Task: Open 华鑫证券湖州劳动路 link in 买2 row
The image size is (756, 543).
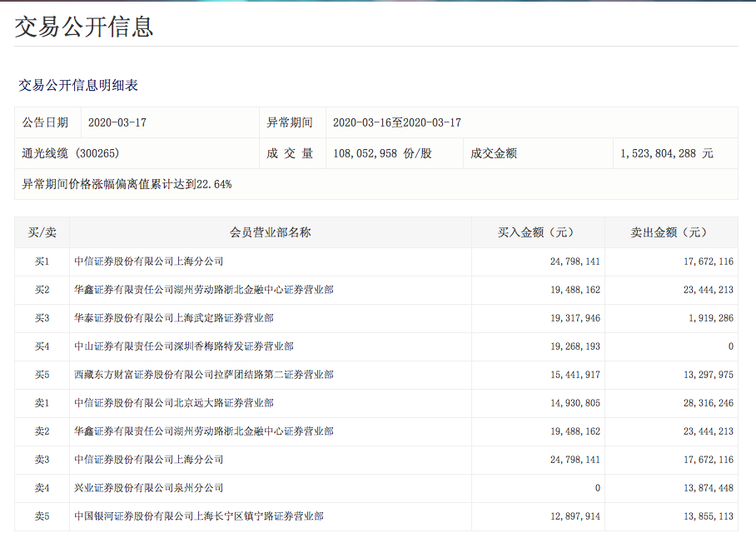Action: coord(203,290)
